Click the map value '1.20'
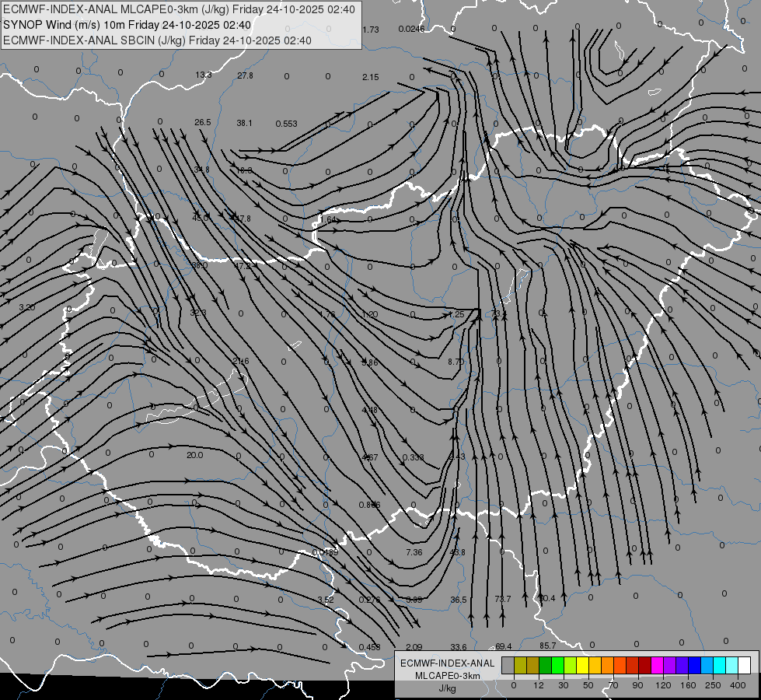This screenshot has height=700, width=761. point(370,314)
